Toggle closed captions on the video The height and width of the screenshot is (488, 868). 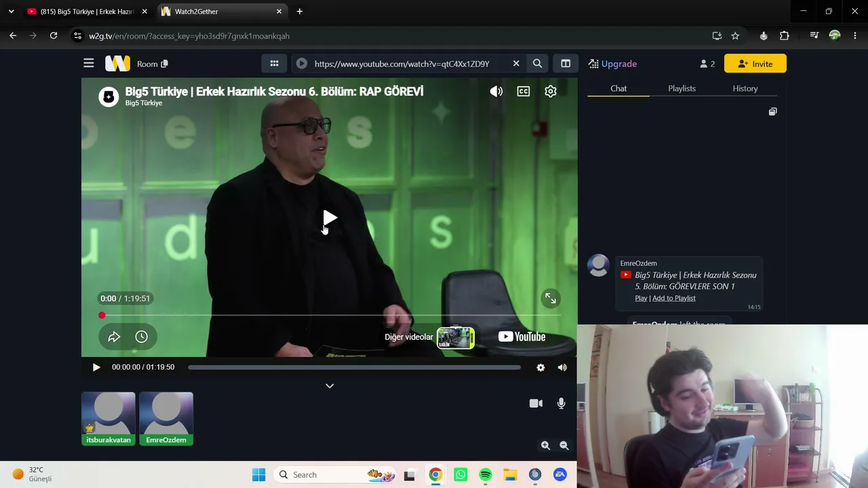click(524, 91)
